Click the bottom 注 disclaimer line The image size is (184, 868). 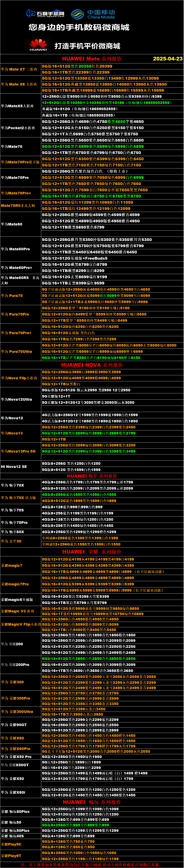click(92, 865)
